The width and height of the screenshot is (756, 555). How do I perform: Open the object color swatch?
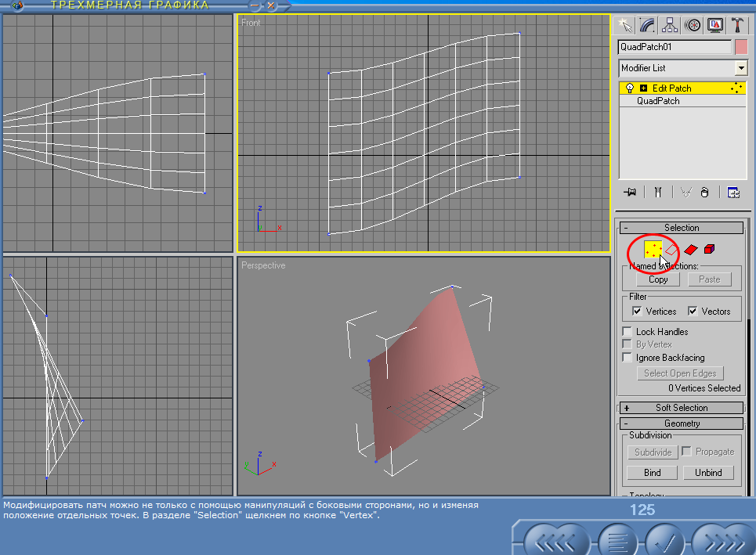point(741,47)
